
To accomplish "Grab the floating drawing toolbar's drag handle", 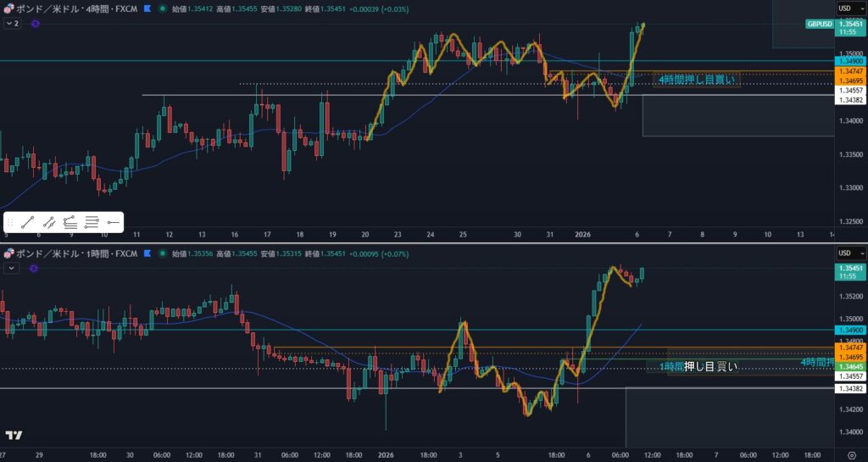I will [10, 222].
